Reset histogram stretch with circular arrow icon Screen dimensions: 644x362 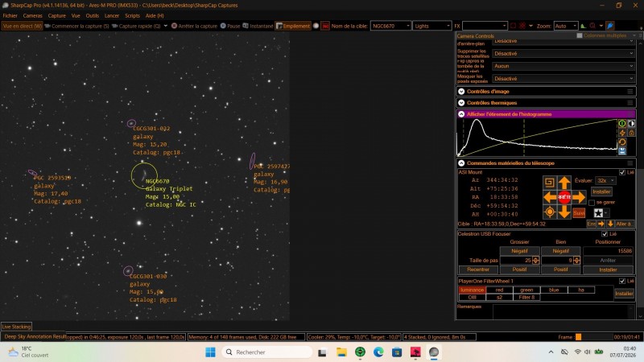(x=622, y=142)
